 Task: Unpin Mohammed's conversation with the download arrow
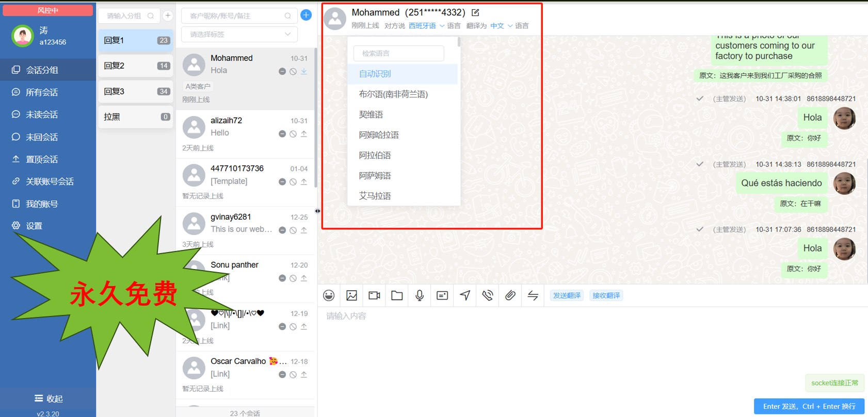click(304, 72)
